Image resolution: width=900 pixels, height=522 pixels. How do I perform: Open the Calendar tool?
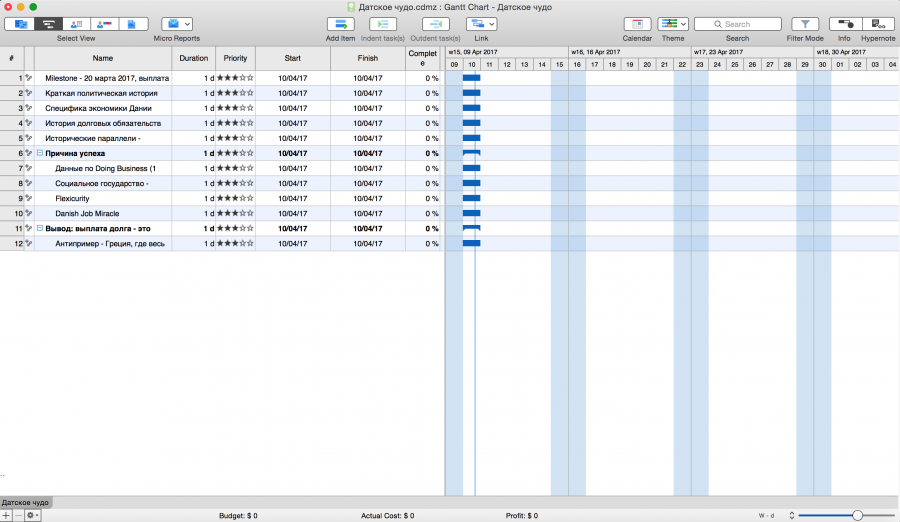point(637,24)
